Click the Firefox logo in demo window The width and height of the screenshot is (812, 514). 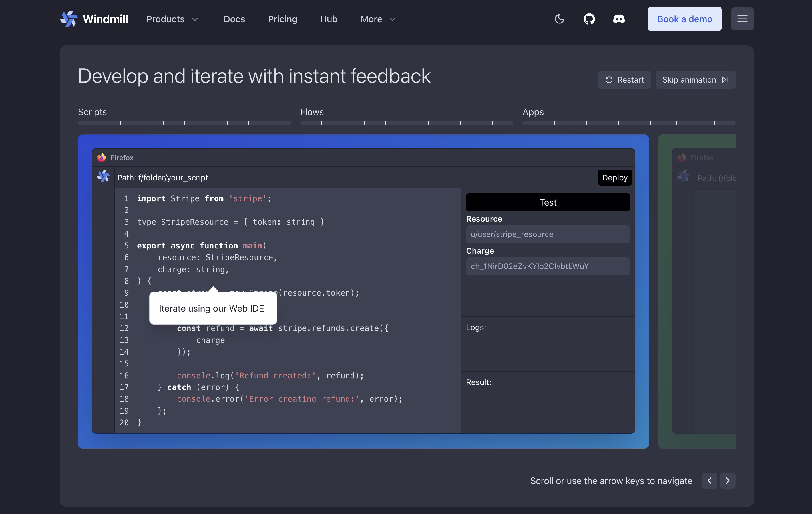pos(102,158)
